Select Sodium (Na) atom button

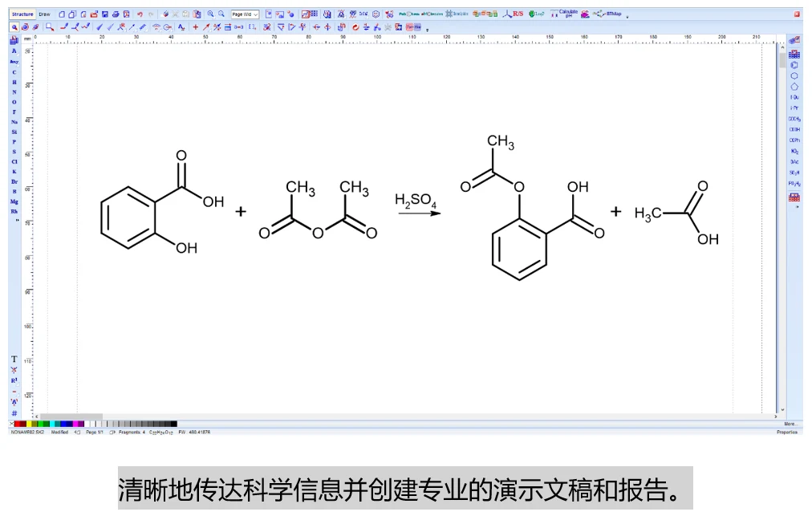pyautogui.click(x=14, y=122)
